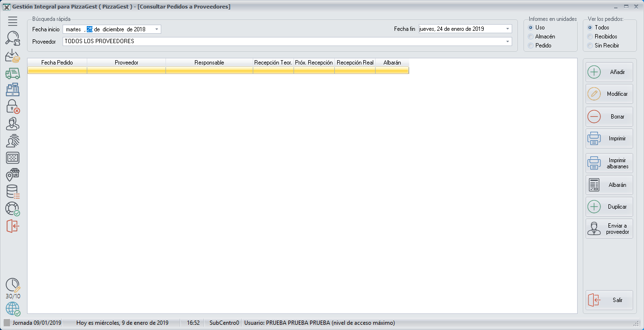Click the Enviar a proveedor button
Screen dimensions: 644x330
click(609, 229)
